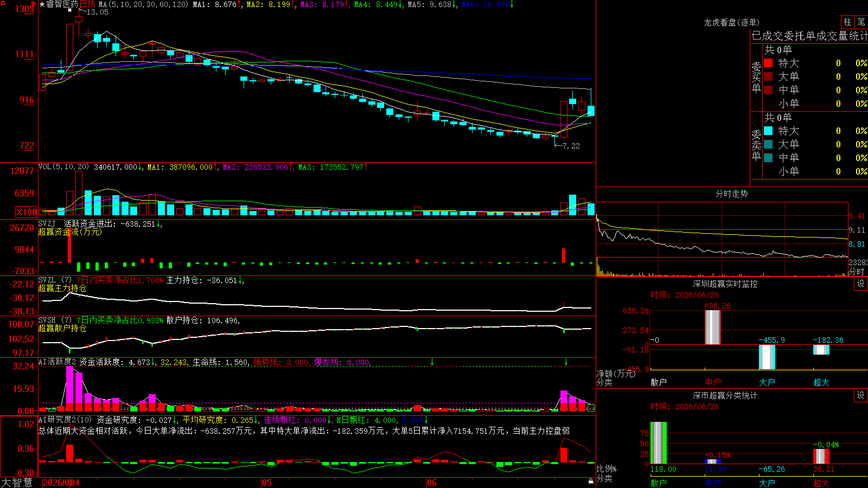Click the AI活跃度2 indicator label
This screenshot has height=488, width=868.
point(58,362)
